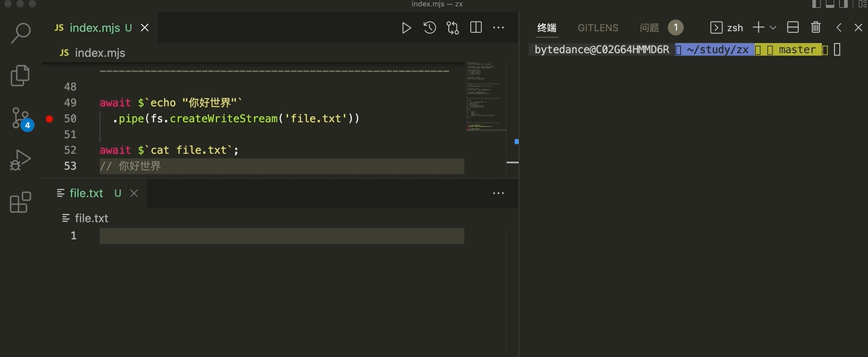Click the file.txt breadcrumb item
Viewport: 868px width, 357px height.
tap(86, 218)
